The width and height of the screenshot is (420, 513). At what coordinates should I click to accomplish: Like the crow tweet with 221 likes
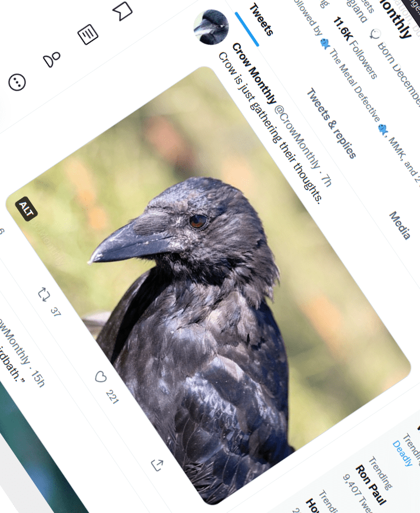click(x=100, y=377)
